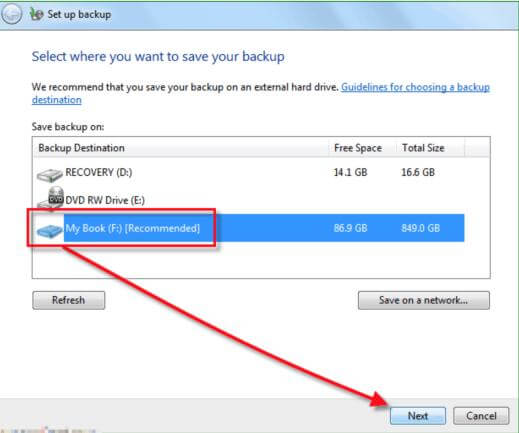Click 14.1 GB free space value
This screenshot has width=519, height=433.
click(x=350, y=172)
